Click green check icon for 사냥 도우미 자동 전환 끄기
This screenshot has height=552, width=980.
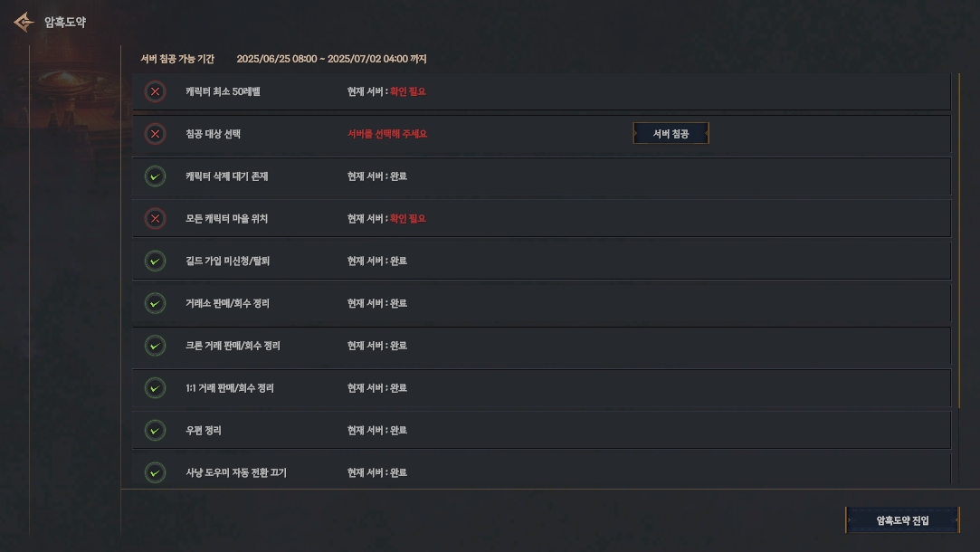coord(156,472)
